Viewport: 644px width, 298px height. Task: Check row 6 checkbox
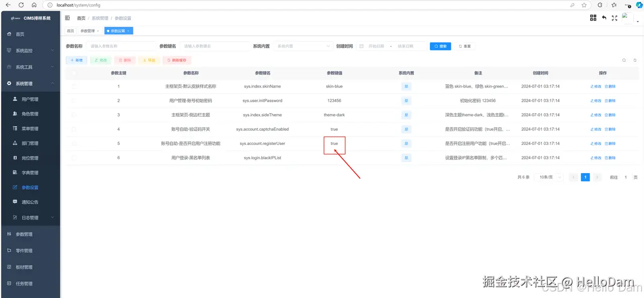point(74,158)
